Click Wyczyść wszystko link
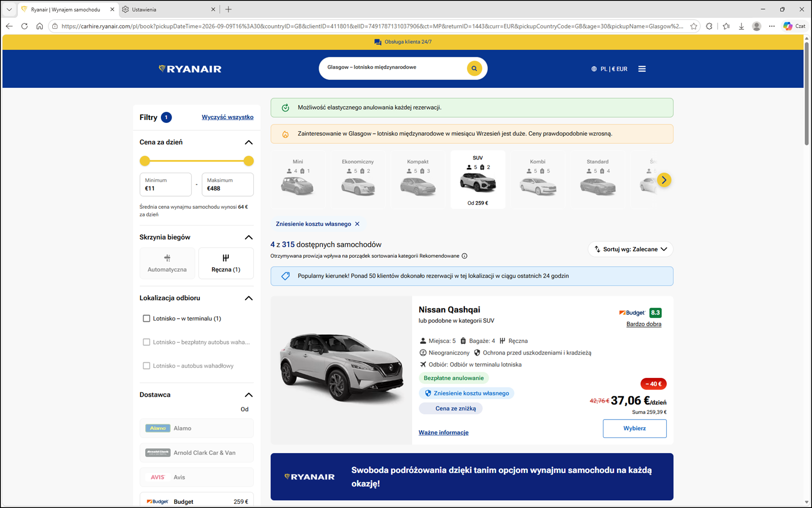The height and width of the screenshot is (508, 812). pos(227,117)
